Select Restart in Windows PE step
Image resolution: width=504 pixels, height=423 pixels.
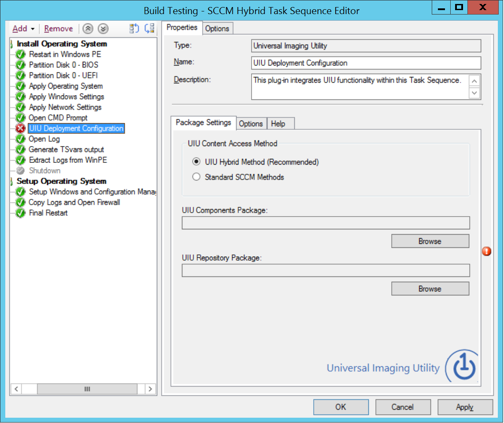point(65,54)
